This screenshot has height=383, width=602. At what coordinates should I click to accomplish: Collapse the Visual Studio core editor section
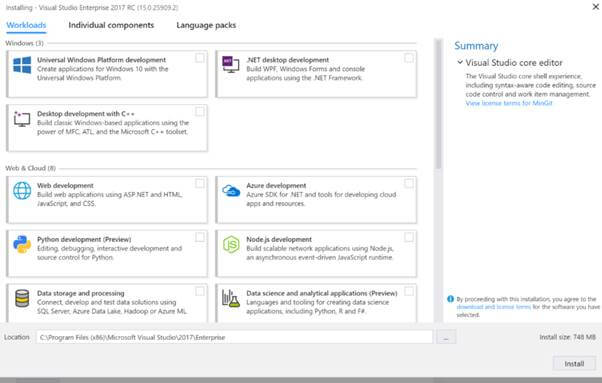(460, 62)
